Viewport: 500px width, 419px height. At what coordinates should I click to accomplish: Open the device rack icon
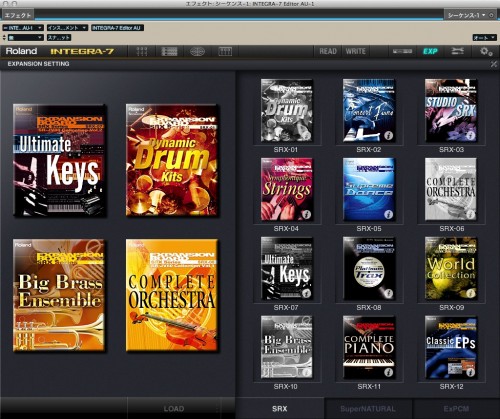pyautogui.click(x=402, y=51)
